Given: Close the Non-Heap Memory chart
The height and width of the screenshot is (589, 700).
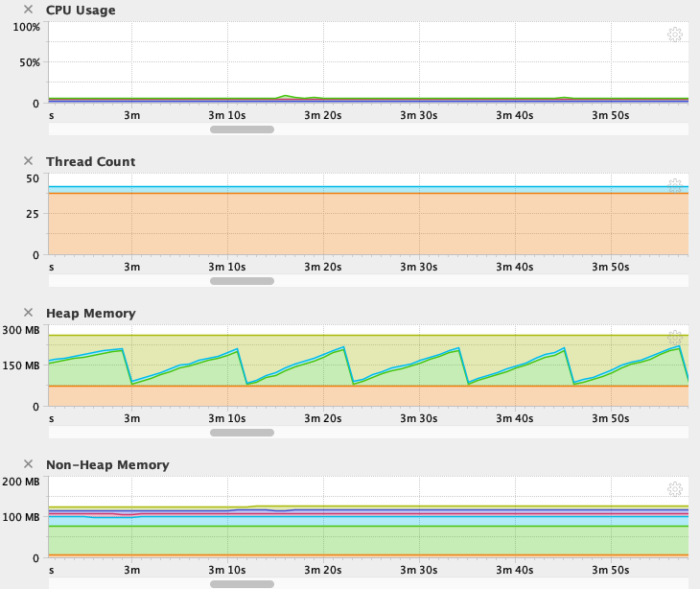Looking at the screenshot, I should (28, 464).
